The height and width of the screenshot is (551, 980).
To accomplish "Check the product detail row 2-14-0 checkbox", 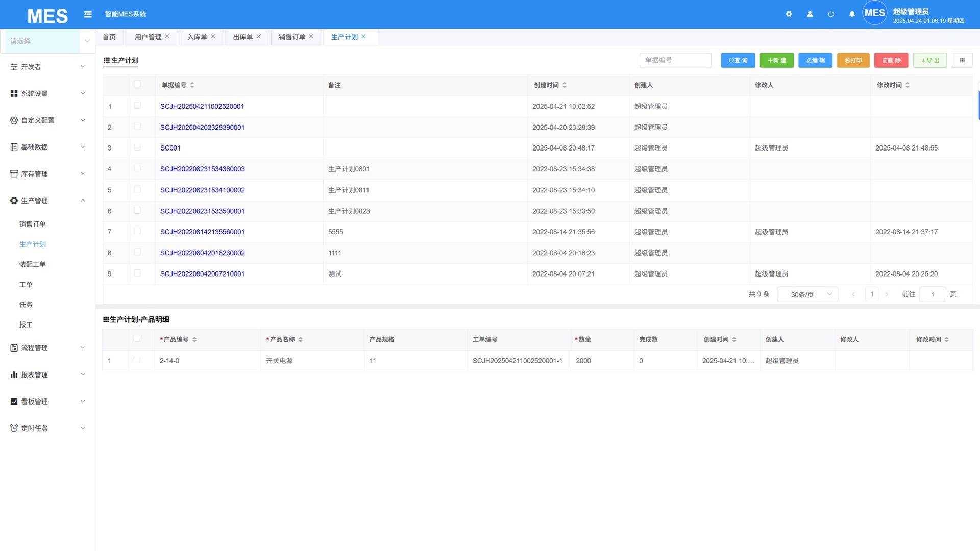I will coord(137,360).
